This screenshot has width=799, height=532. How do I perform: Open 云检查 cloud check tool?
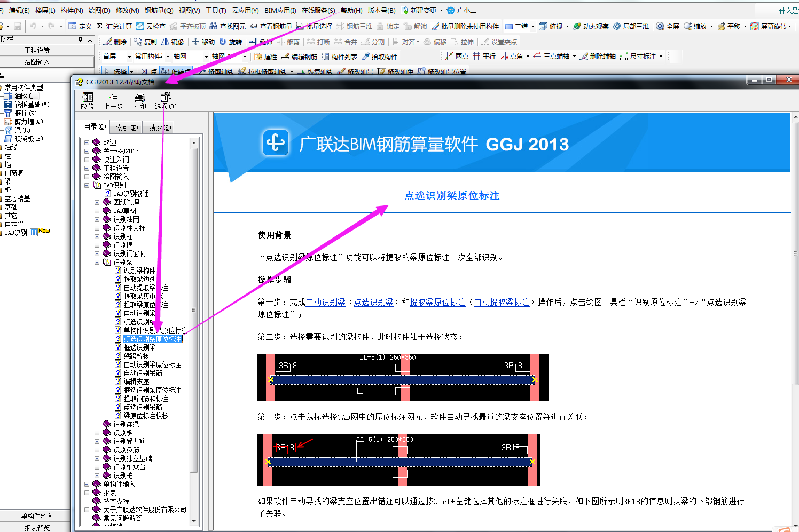tap(151, 26)
